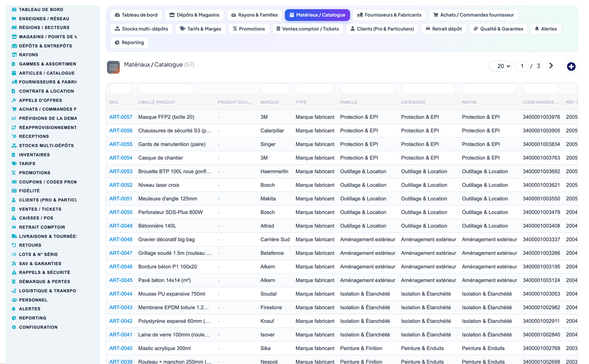Viewport: 589px width, 364px height.
Task: Open Configuration gear item in sidebar
Action: pyautogui.click(x=14, y=327)
